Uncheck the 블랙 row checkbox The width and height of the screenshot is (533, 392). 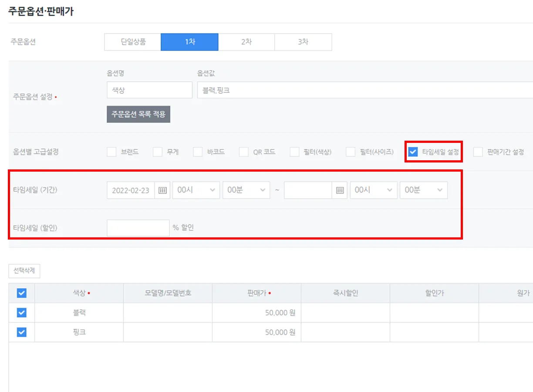21,313
